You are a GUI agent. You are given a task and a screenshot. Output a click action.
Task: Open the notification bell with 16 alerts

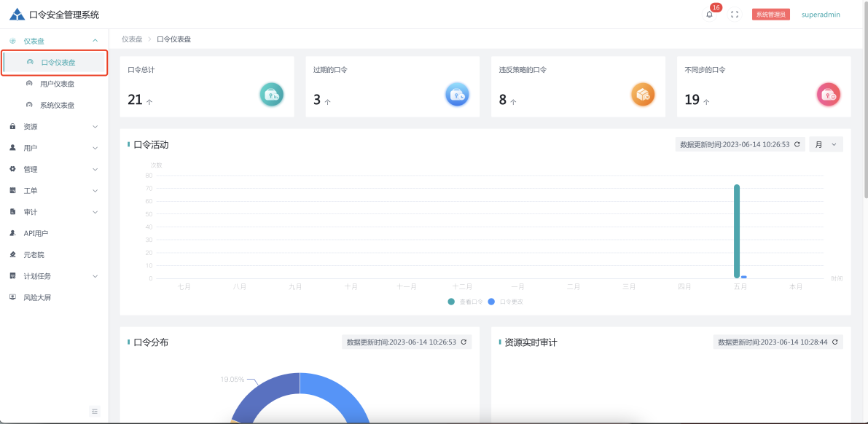coord(710,15)
